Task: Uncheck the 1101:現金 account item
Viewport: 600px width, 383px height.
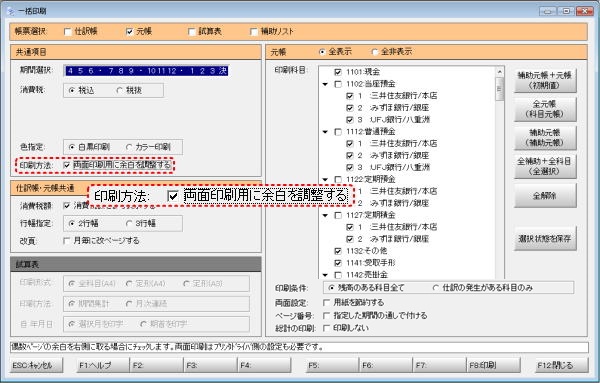Action: 338,72
